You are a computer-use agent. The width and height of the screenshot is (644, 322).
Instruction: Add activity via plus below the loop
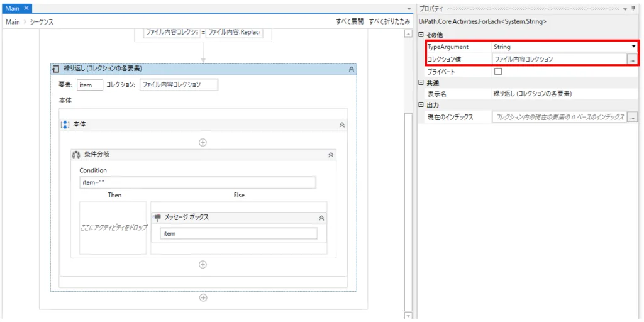point(203,297)
